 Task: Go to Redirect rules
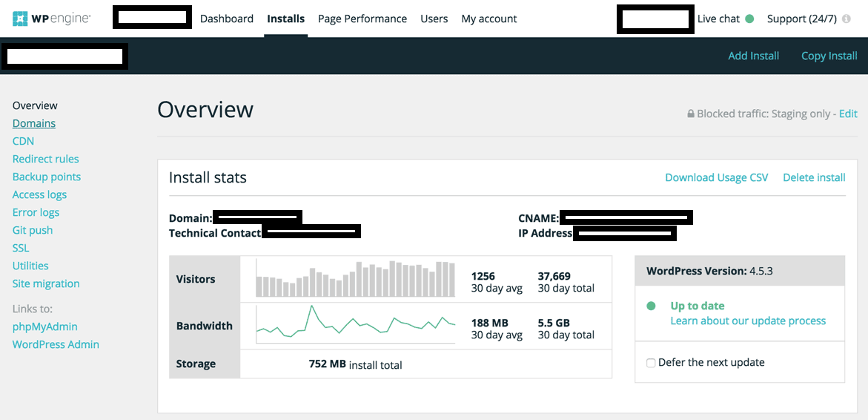tap(45, 159)
